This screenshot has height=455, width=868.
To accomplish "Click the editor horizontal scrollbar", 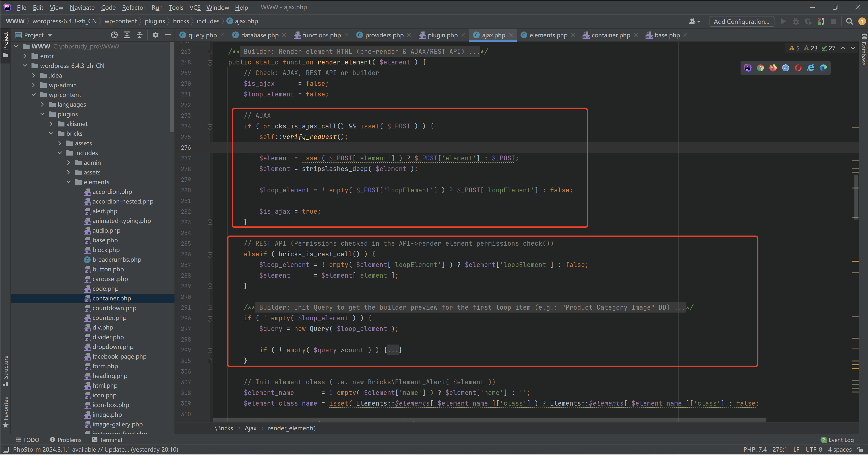I will [489, 420].
